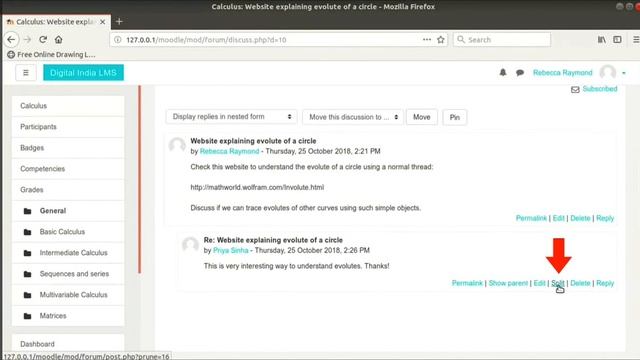Image resolution: width=640 pixels, height=360 pixels.
Task: Click Show parent on the reply
Action: pyautogui.click(x=508, y=283)
